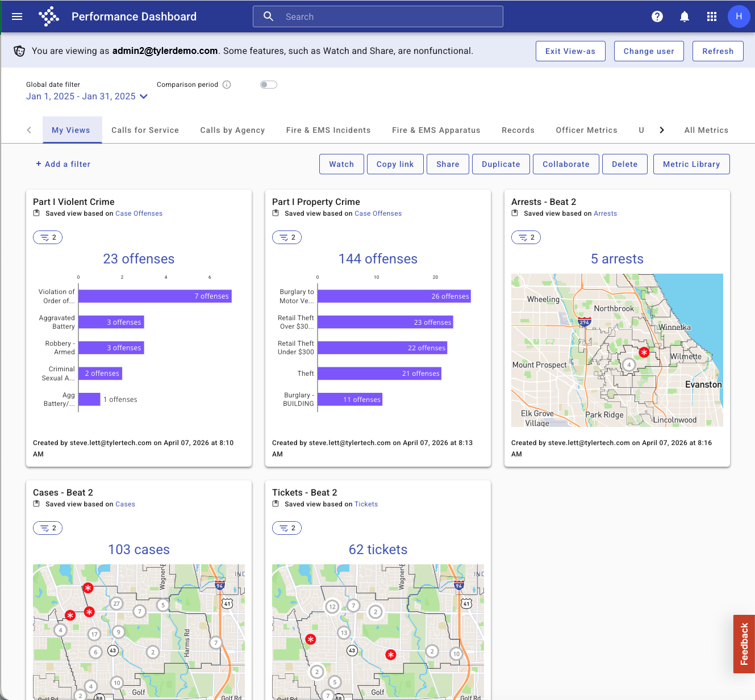Click Add a filter
The width and height of the screenshot is (755, 700).
pos(63,164)
